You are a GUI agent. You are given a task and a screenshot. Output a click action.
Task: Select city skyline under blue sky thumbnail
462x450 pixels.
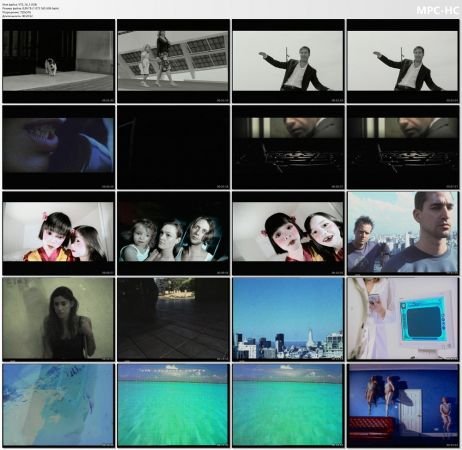288,319
